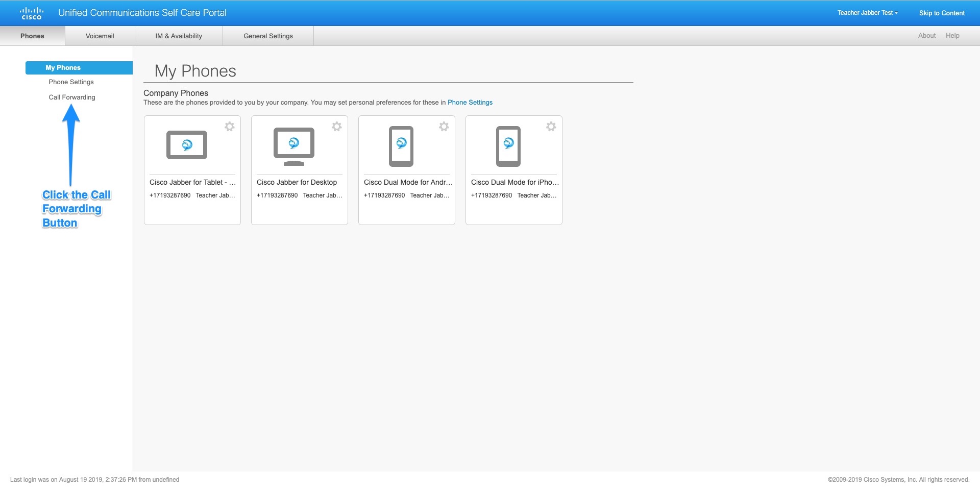
Task: Click phone number on Dual Mode Android card
Action: [384, 195]
